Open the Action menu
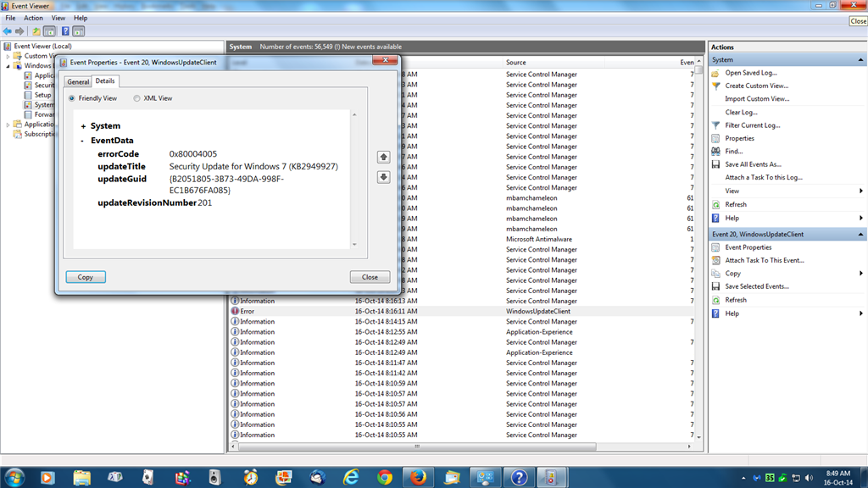The width and height of the screenshot is (868, 488). (x=33, y=19)
